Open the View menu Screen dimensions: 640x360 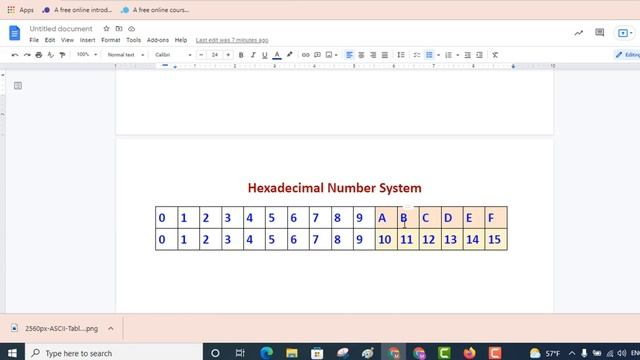click(67, 40)
